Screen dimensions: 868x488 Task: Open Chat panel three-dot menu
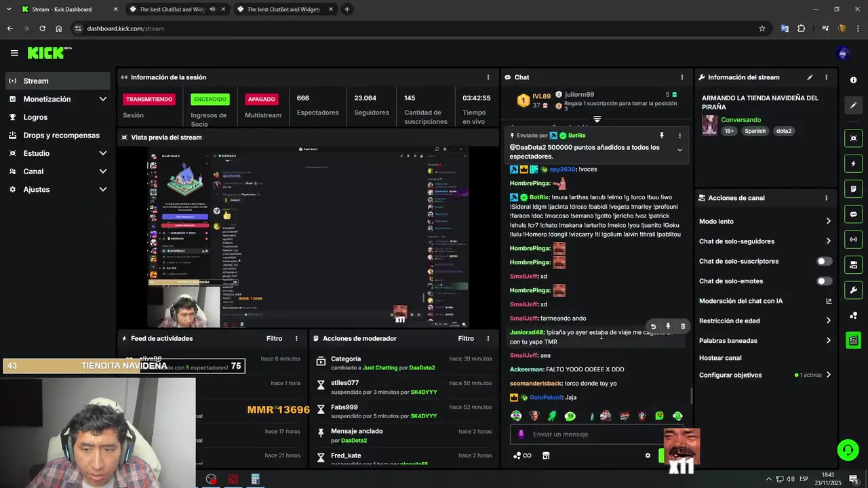click(x=682, y=77)
